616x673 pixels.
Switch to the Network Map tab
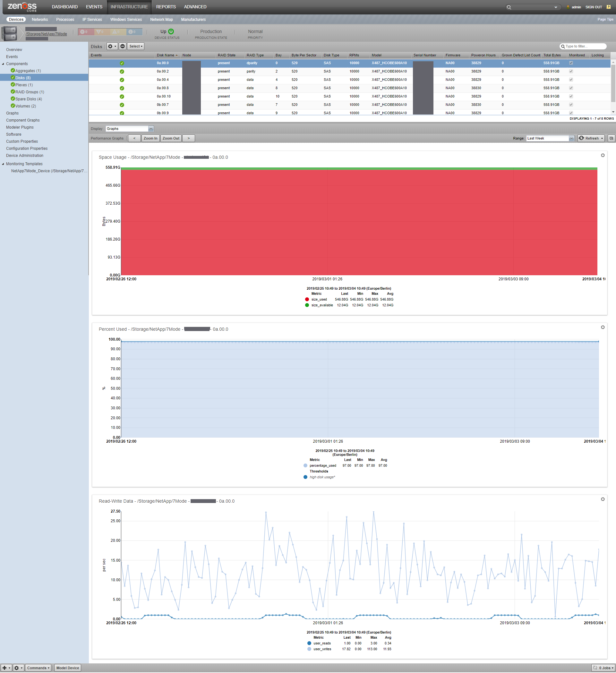[x=161, y=19]
